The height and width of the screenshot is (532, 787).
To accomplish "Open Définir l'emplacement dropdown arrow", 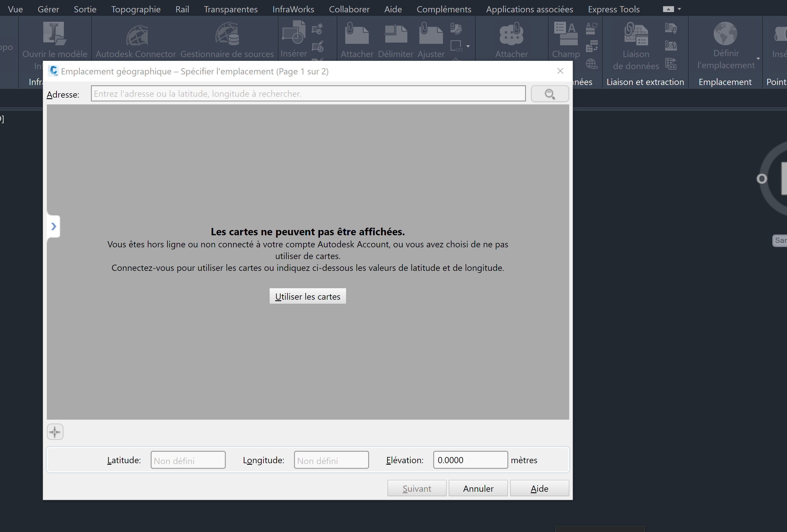I will (x=758, y=59).
